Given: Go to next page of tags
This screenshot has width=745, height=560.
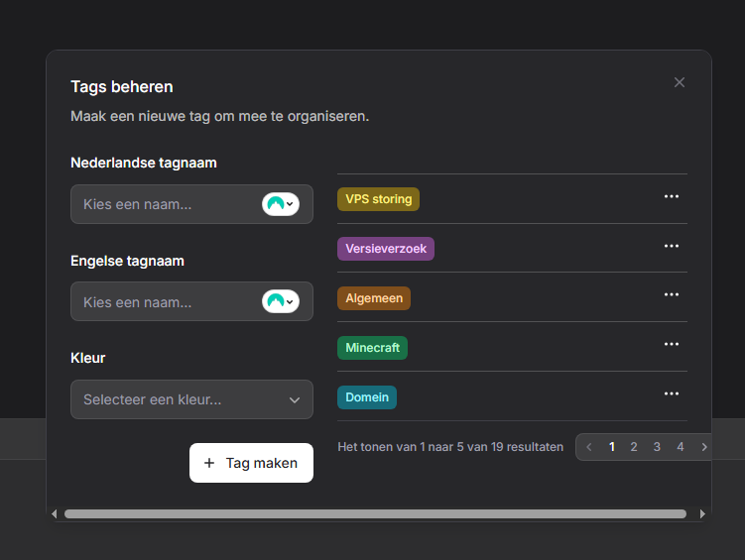Looking at the screenshot, I should click(704, 447).
